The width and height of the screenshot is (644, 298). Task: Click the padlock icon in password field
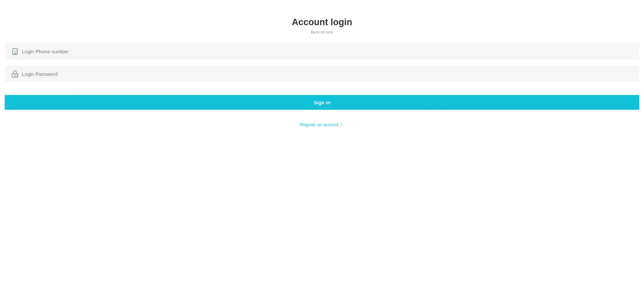pos(15,74)
